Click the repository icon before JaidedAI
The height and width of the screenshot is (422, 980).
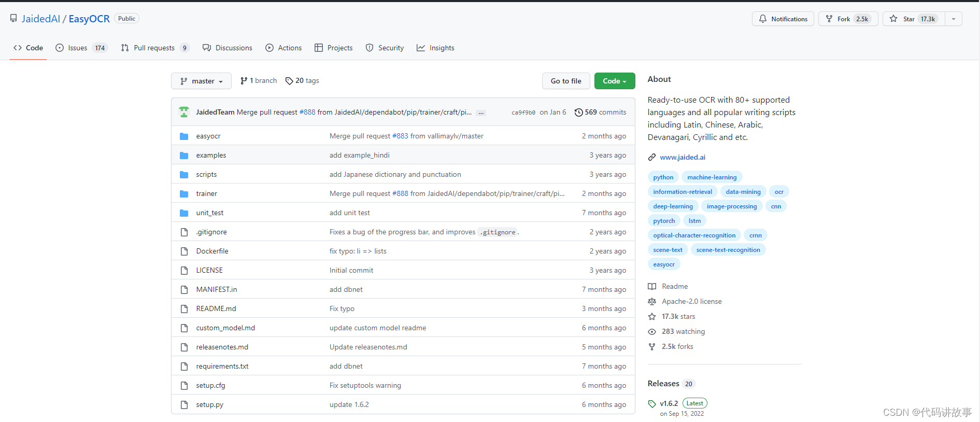click(x=13, y=19)
